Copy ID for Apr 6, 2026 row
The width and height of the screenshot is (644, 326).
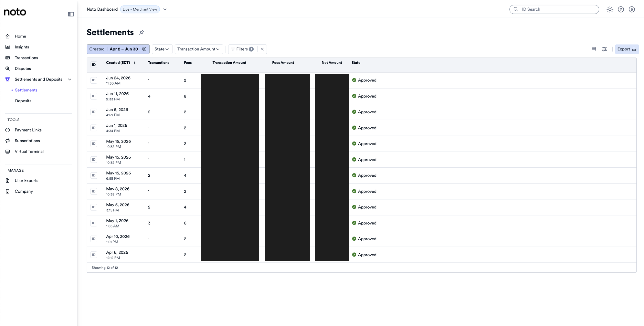pyautogui.click(x=94, y=255)
